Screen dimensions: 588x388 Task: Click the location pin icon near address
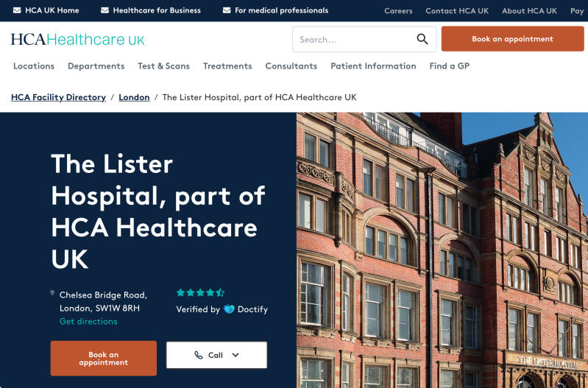pyautogui.click(x=52, y=294)
